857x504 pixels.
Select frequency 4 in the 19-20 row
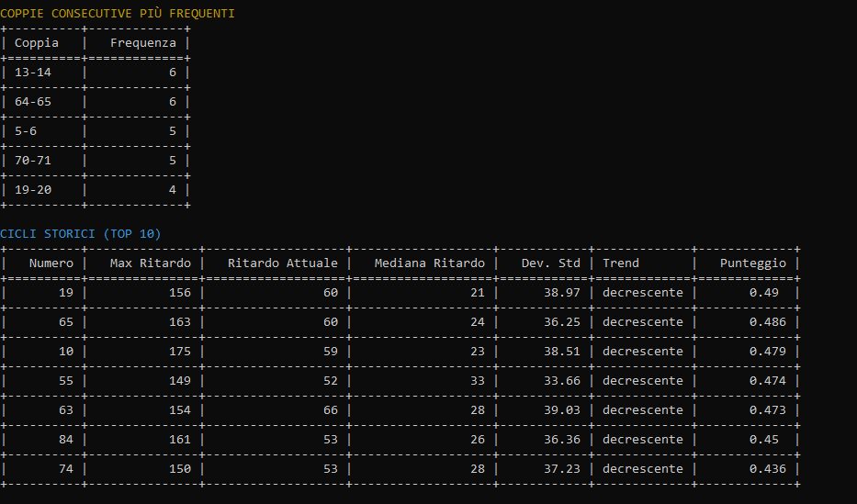tap(173, 191)
